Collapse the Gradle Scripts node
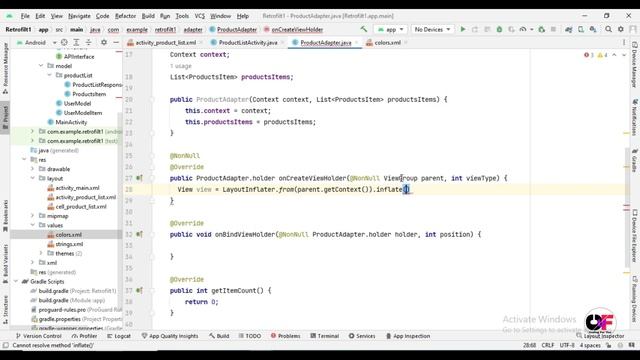Screen dimensions: 640x360 tap(16, 282)
